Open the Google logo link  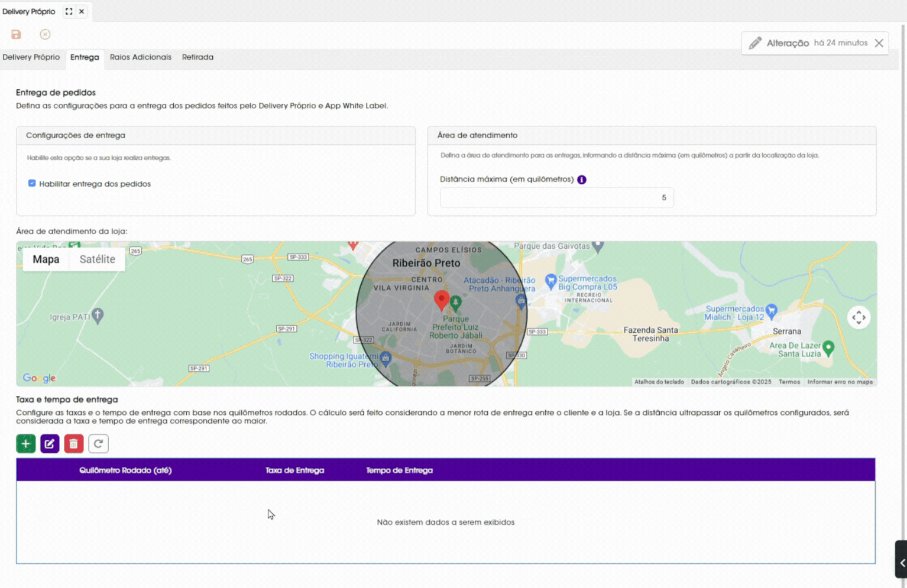pyautogui.click(x=39, y=378)
